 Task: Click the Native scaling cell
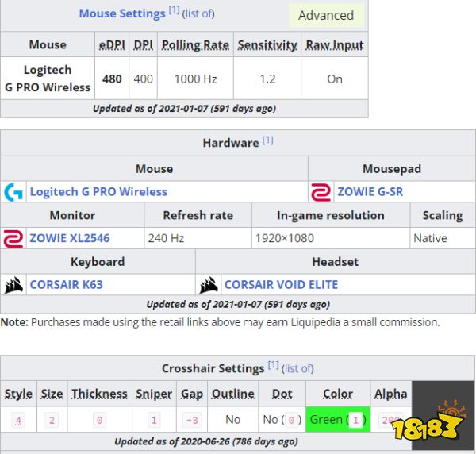443,238
